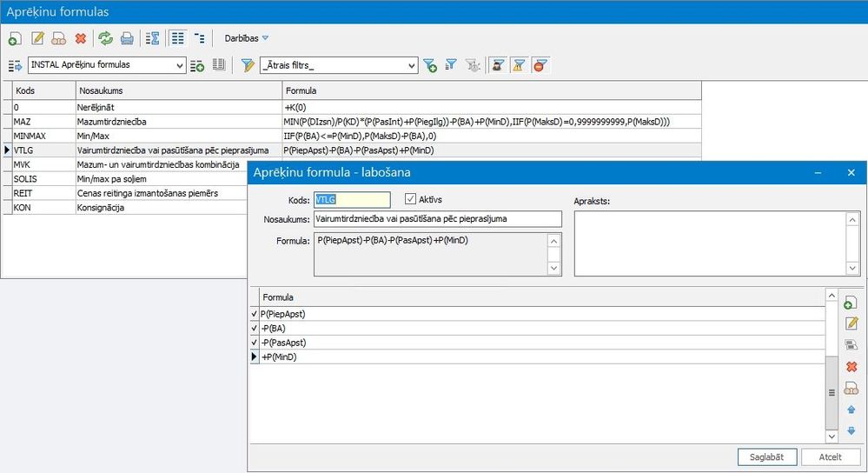Click the Saglabāt button
The height and width of the screenshot is (473, 868).
(766, 457)
